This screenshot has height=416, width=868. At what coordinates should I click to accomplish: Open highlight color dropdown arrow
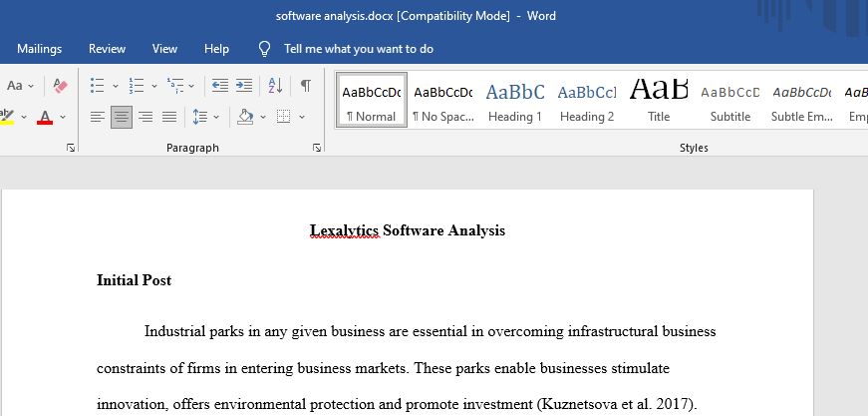(24, 117)
